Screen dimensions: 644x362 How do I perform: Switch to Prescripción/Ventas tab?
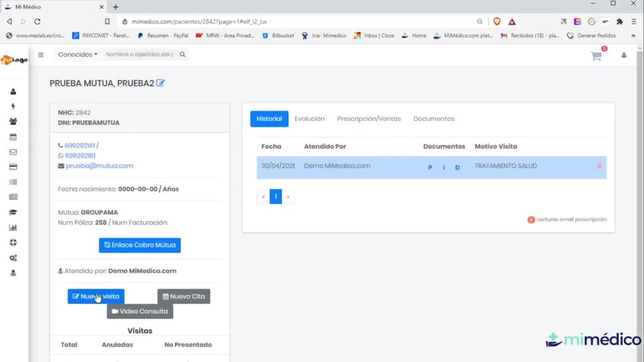[x=369, y=119]
